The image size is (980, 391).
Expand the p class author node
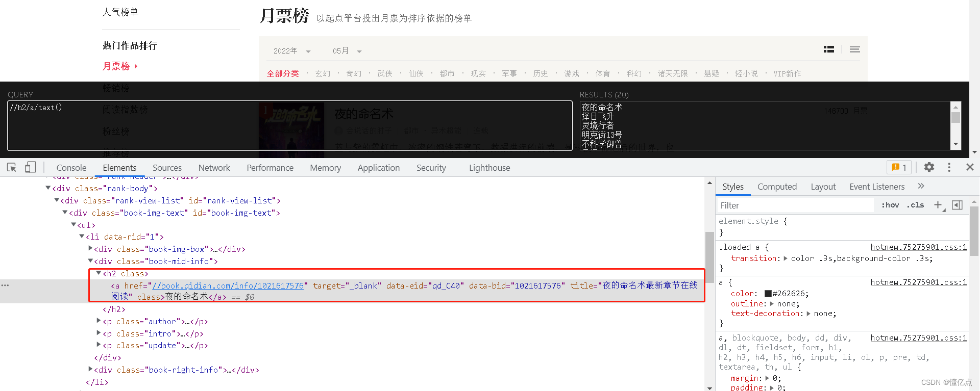pyautogui.click(x=99, y=321)
